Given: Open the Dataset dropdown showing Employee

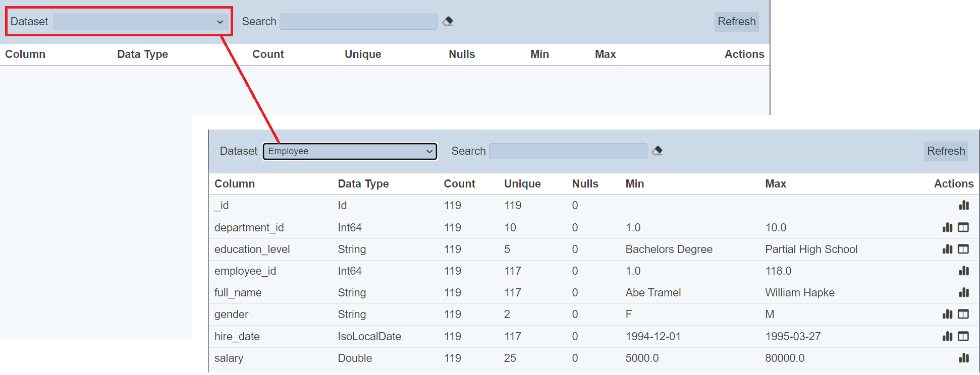Looking at the screenshot, I should coord(350,151).
